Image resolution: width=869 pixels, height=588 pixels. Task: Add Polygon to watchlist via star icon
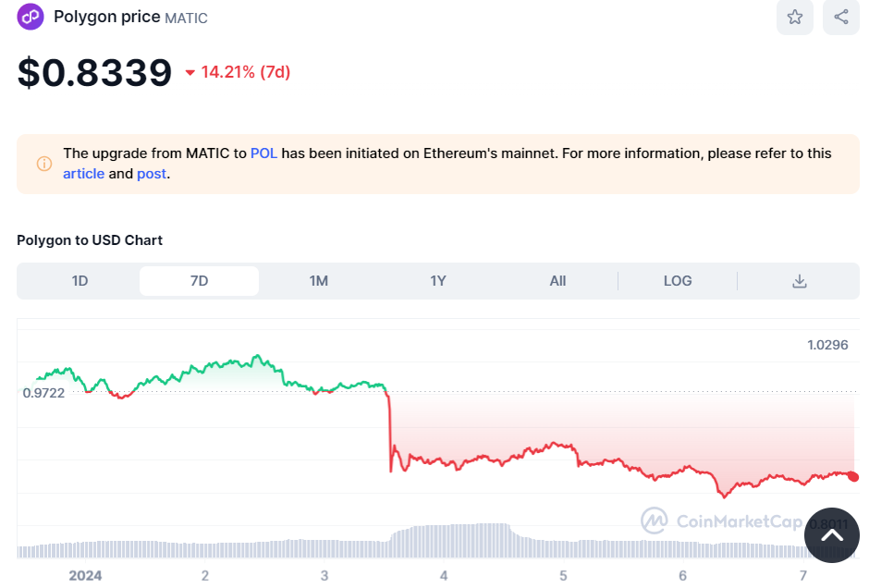coord(795,18)
